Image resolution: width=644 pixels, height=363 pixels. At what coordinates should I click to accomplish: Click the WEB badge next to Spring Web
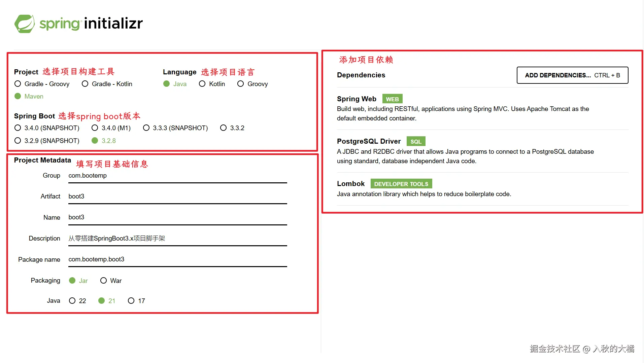pos(392,99)
